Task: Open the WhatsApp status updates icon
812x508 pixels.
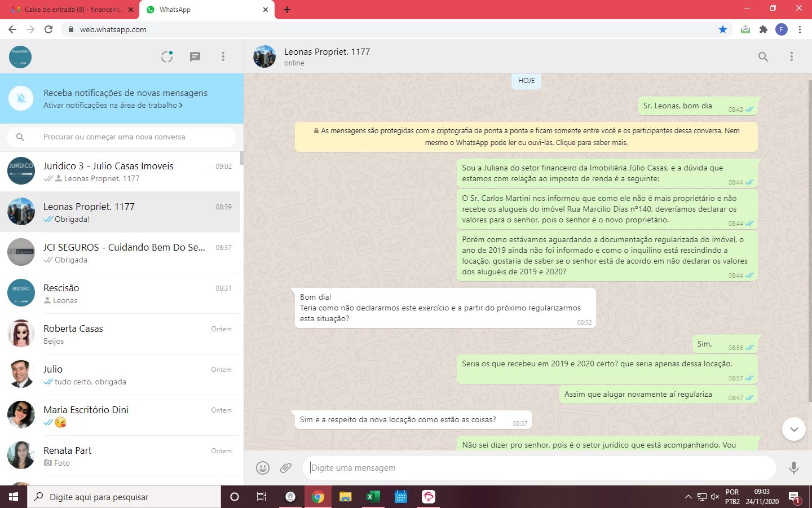Action: (x=167, y=56)
